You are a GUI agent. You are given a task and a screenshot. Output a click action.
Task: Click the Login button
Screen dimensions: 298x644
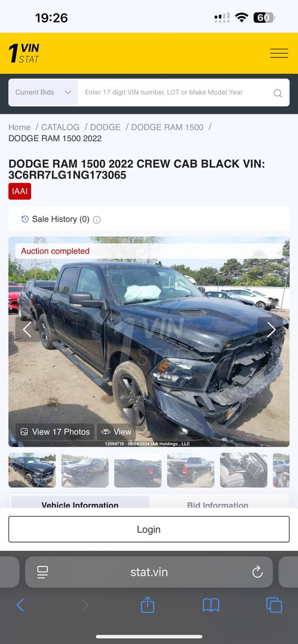pos(149,530)
